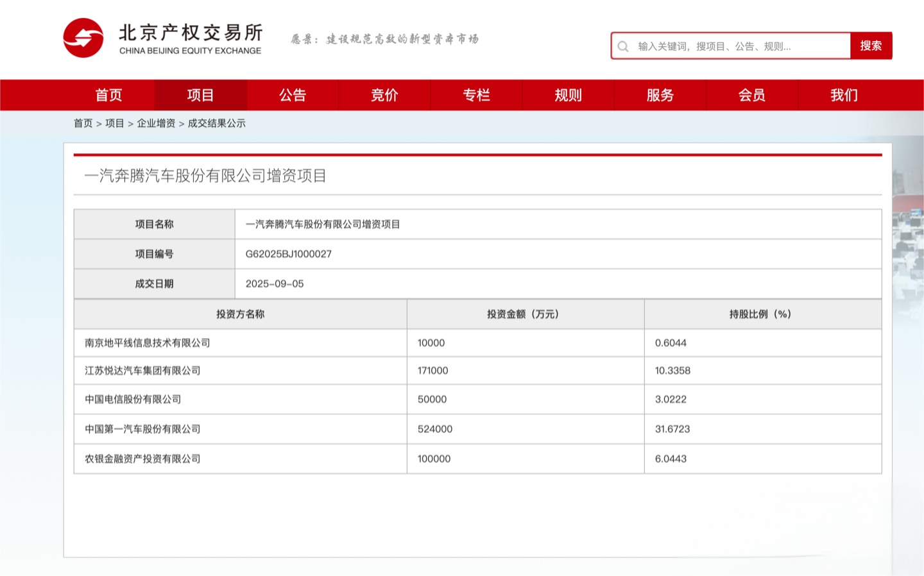Screen dimensions: 924x576
Task: Select shareholding ratio 10.3358
Action: [x=672, y=371]
